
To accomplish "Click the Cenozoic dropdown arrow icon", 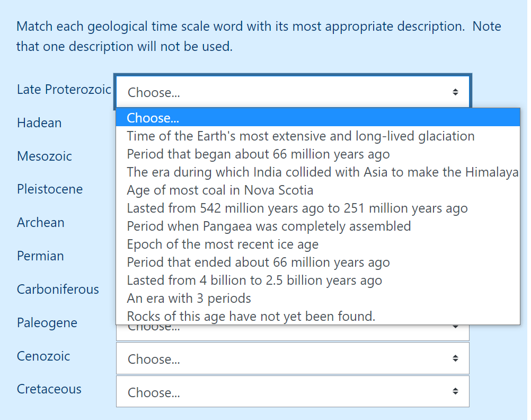I will 455,358.
